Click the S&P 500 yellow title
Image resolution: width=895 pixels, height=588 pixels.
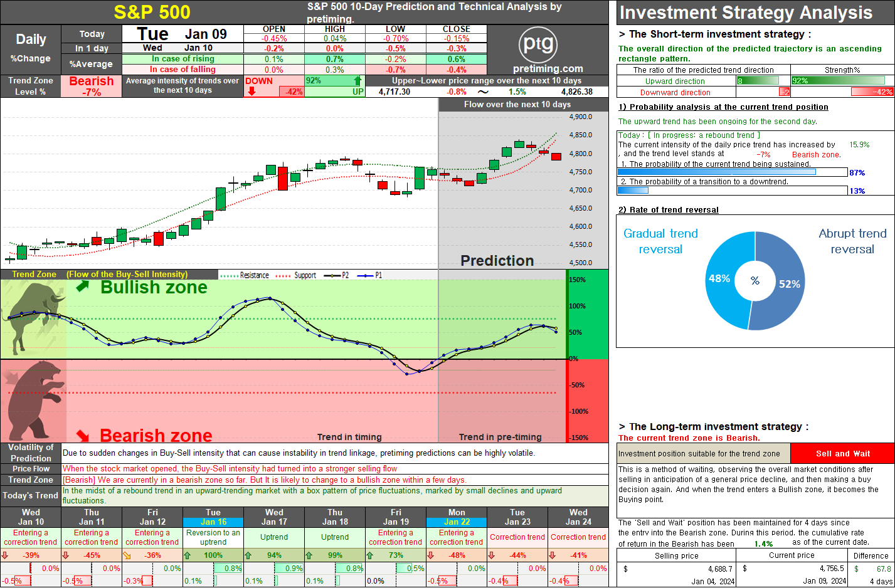click(152, 12)
